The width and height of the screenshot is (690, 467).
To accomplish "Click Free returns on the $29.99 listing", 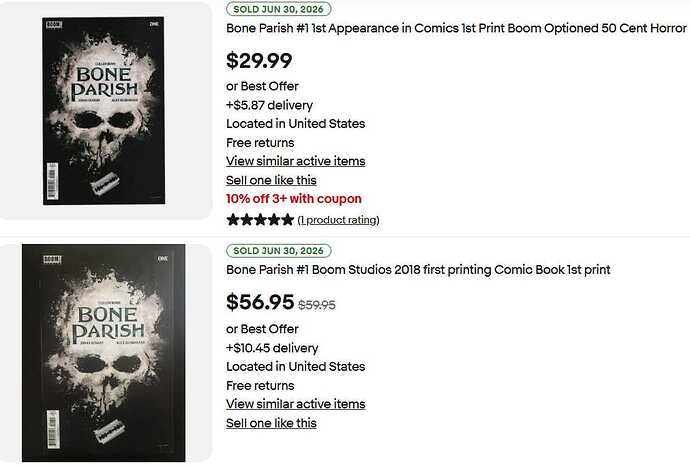I will (260, 143).
